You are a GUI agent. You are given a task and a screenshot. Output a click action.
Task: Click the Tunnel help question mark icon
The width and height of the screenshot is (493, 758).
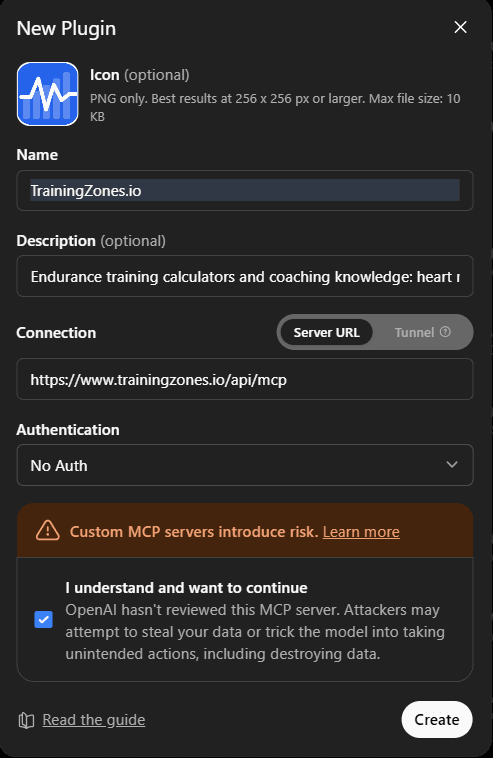point(446,332)
